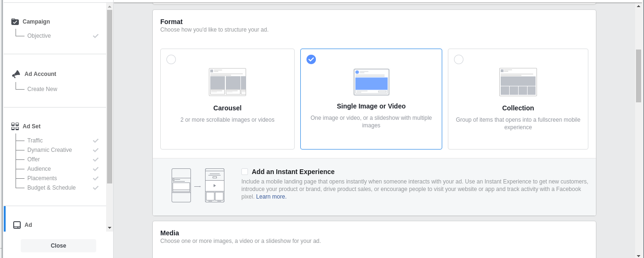This screenshot has height=258, width=644.
Task: Select the Collection radio button
Action: [x=459, y=59]
